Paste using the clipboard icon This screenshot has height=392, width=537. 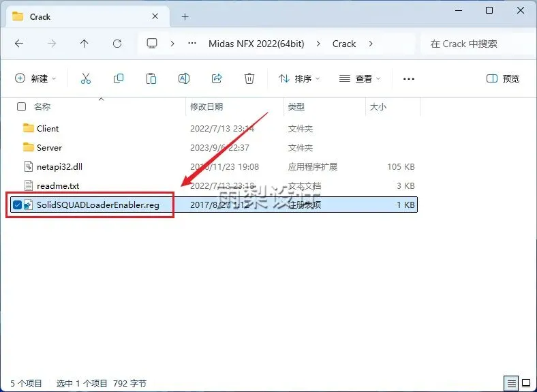click(151, 78)
